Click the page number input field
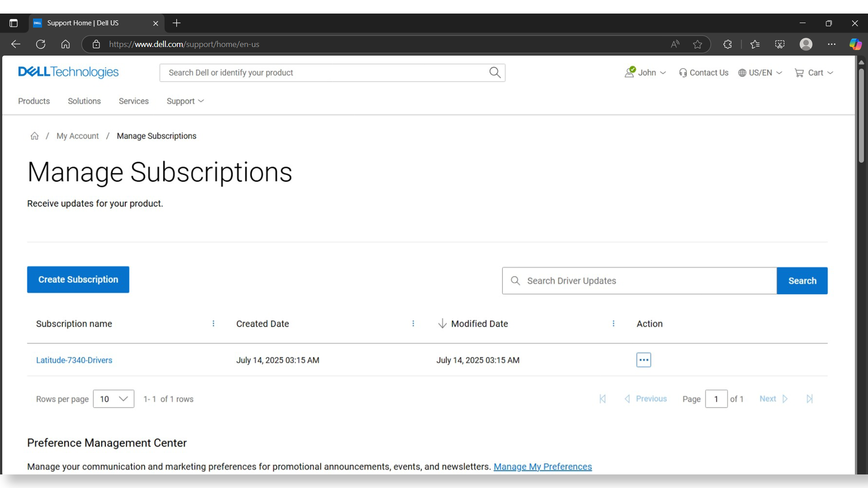Viewport: 868px width, 488px height. tap(717, 399)
